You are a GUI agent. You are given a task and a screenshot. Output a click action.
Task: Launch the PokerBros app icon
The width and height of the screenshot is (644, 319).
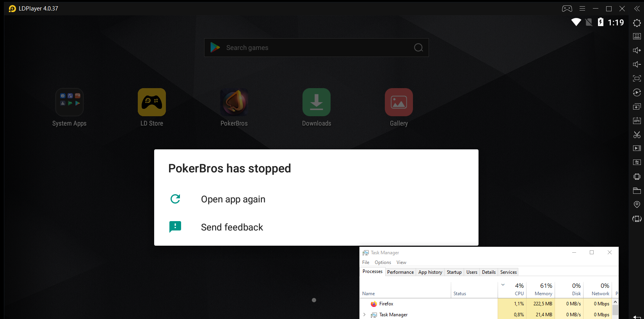coord(234,108)
